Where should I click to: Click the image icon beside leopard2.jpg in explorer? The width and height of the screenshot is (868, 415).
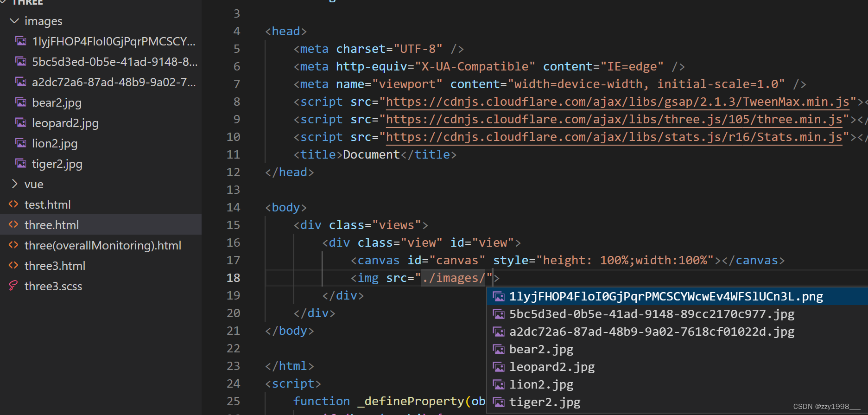[x=21, y=123]
